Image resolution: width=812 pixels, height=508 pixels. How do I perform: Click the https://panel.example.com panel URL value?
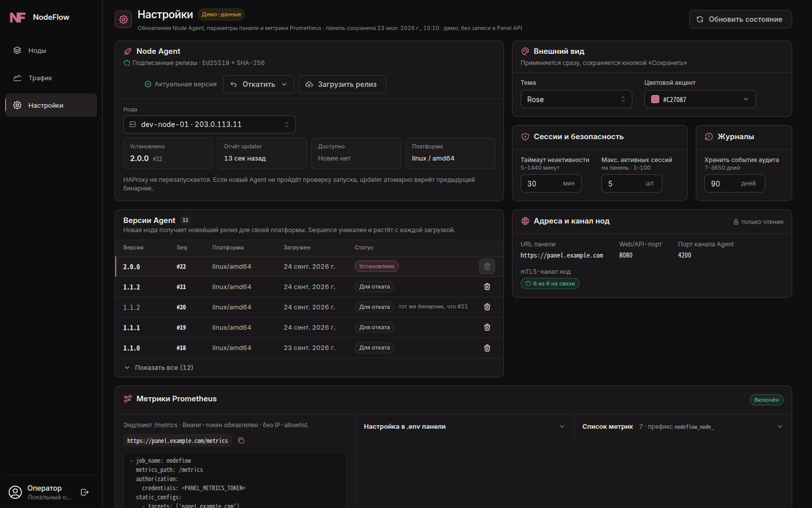[562, 256]
